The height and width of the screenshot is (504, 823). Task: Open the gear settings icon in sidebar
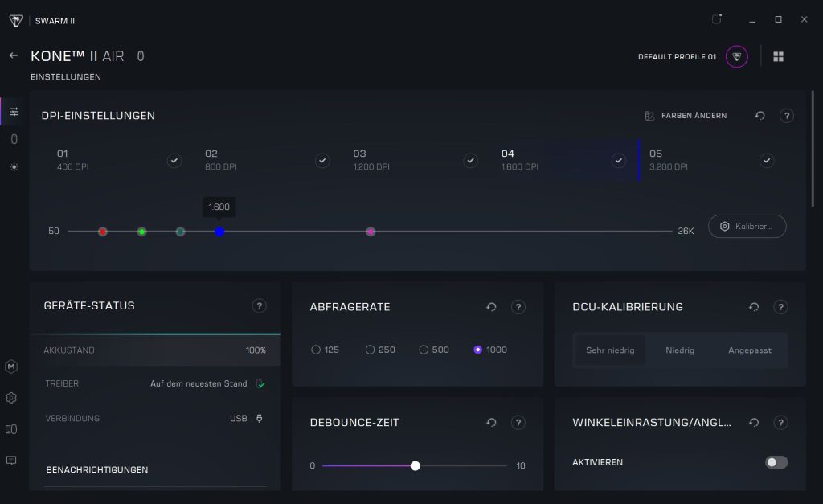coord(11,398)
